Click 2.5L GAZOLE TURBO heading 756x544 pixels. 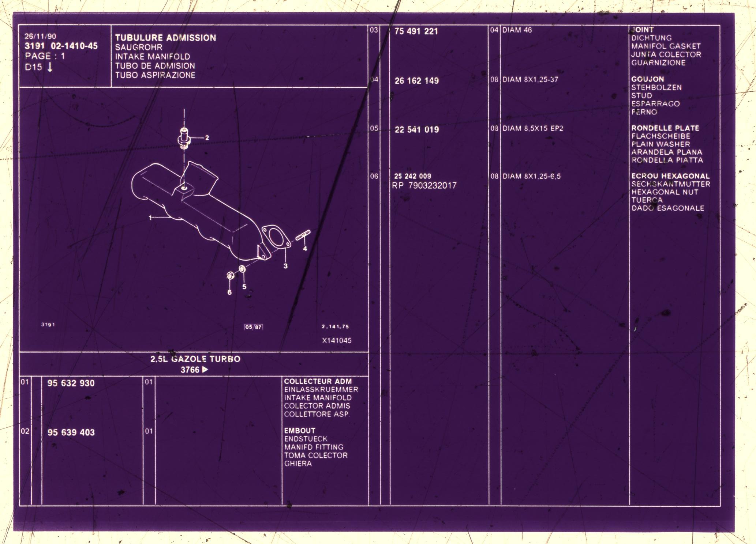point(195,359)
